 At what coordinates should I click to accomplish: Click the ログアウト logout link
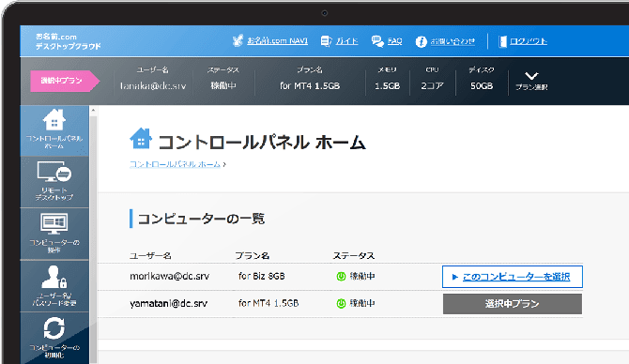[x=529, y=41]
